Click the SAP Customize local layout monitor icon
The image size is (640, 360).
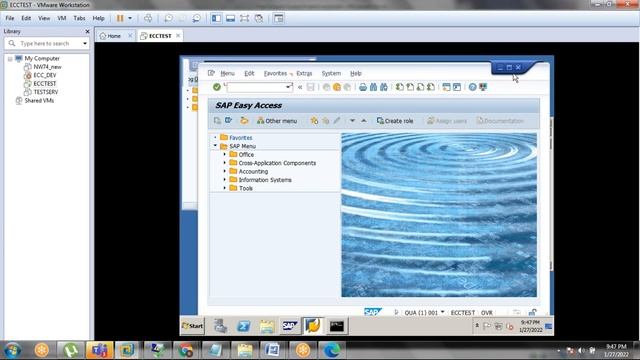[483, 87]
